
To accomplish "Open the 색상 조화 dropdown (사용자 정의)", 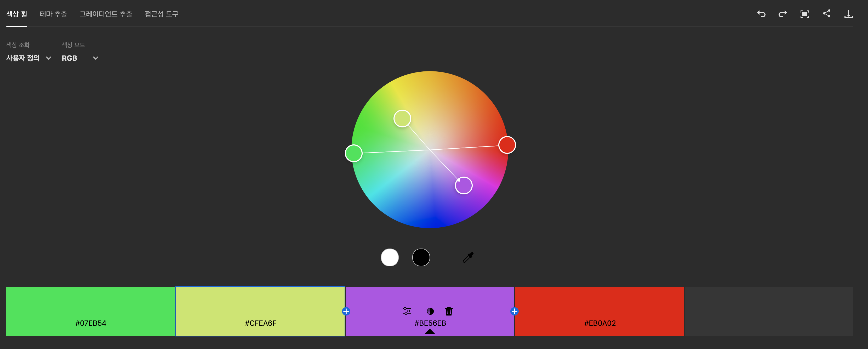I will [29, 58].
